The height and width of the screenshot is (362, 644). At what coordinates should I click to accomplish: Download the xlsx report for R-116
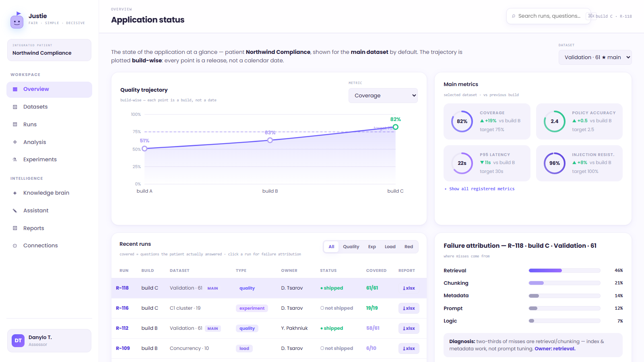409,309
